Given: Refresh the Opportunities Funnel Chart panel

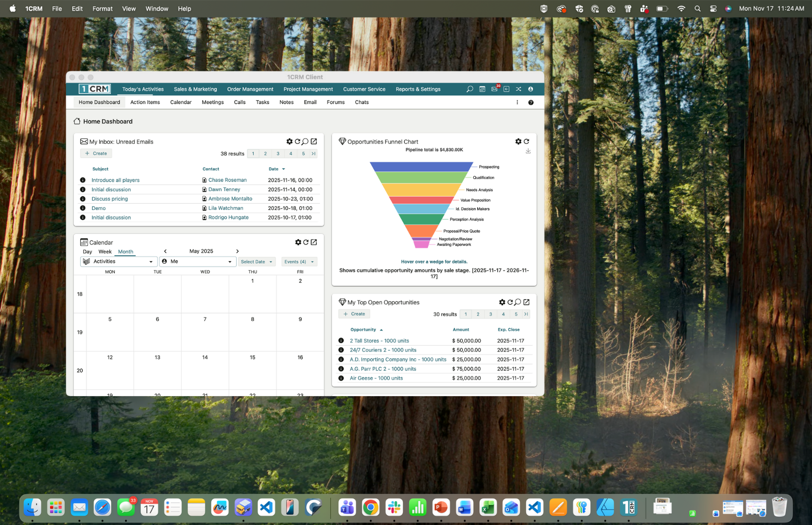Looking at the screenshot, I should 526,141.
